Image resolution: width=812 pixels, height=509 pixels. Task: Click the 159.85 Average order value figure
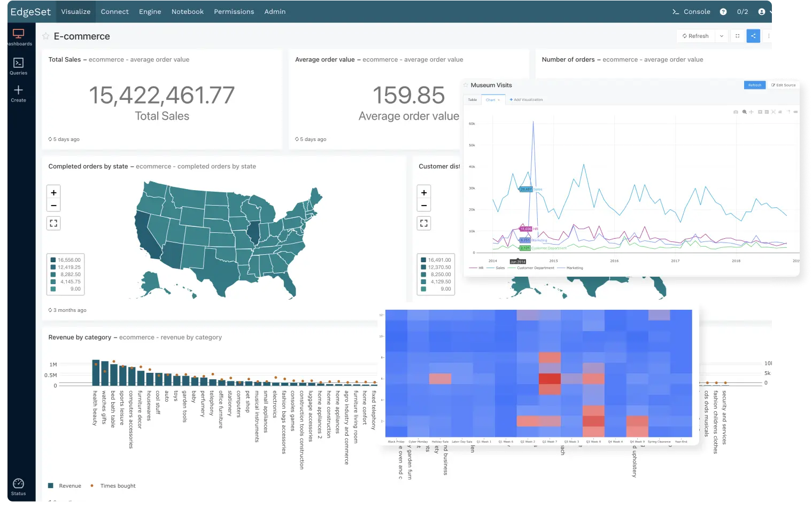click(x=409, y=96)
